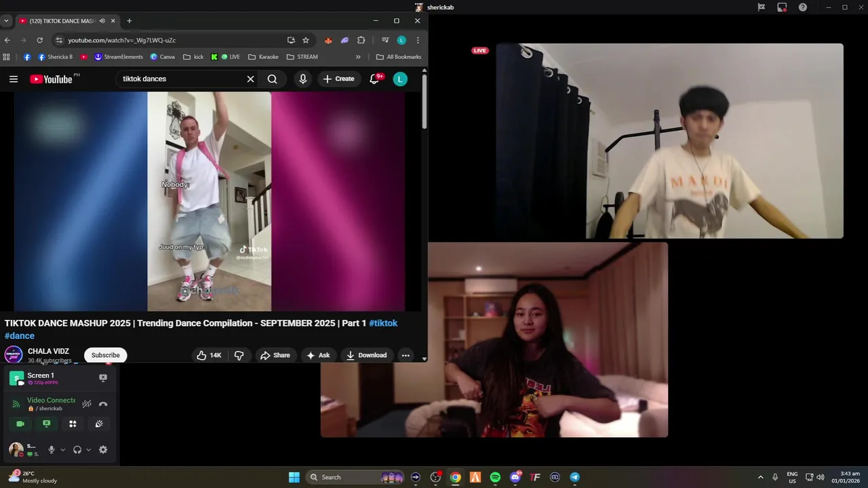
Task: Reload the page in Chrome
Action: point(39,40)
